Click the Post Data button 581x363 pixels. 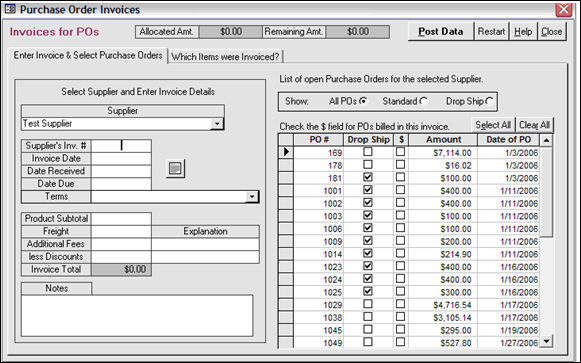[x=441, y=31]
